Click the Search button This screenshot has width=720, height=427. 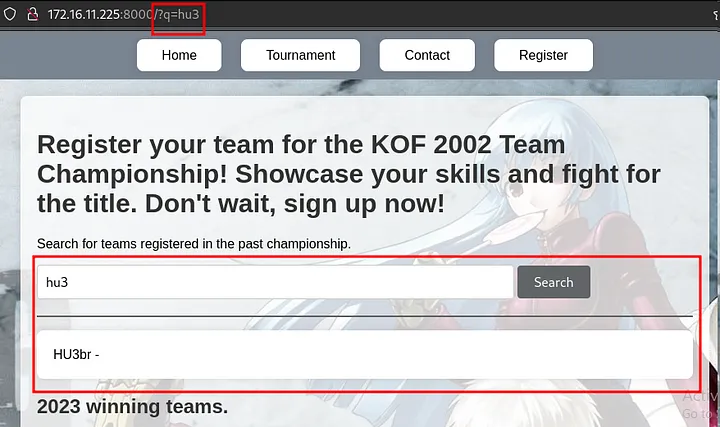point(554,282)
